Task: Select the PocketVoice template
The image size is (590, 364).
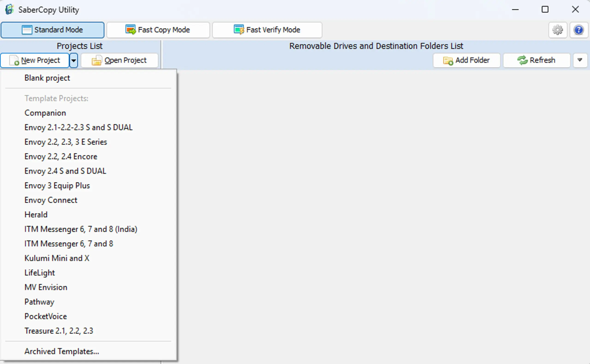Action: 88,316
